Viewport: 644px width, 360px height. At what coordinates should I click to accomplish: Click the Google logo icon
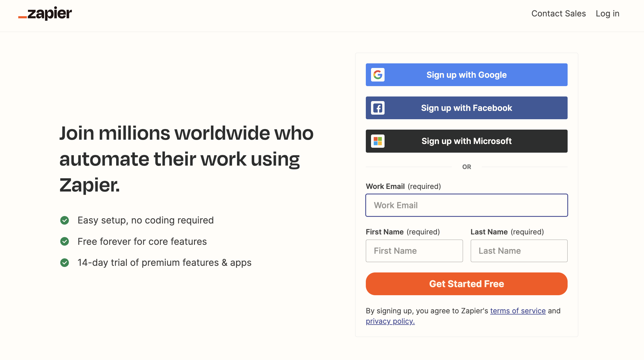(x=378, y=75)
